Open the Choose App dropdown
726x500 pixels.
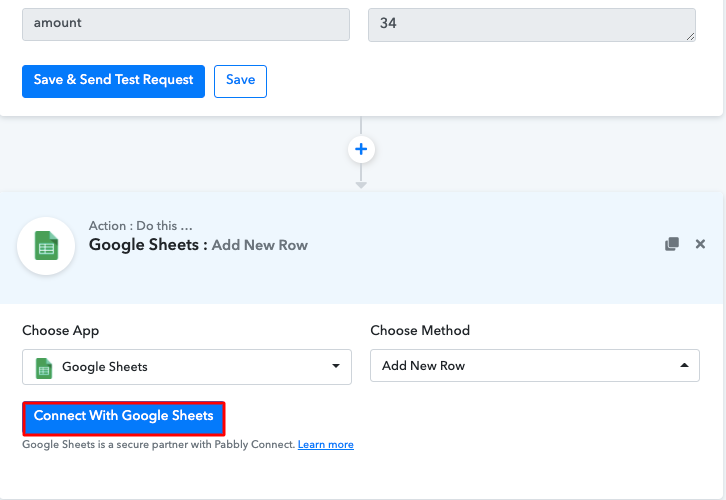coord(187,367)
